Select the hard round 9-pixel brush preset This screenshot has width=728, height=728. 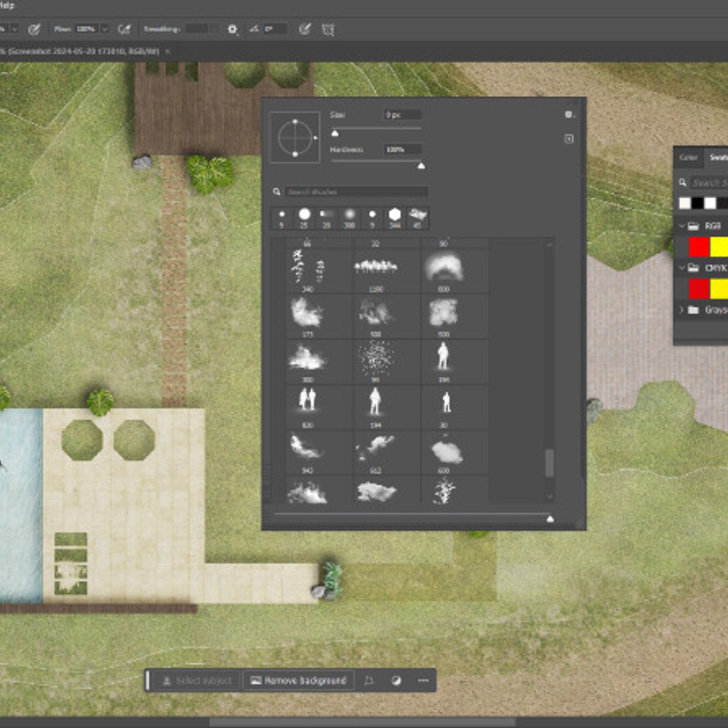click(282, 215)
